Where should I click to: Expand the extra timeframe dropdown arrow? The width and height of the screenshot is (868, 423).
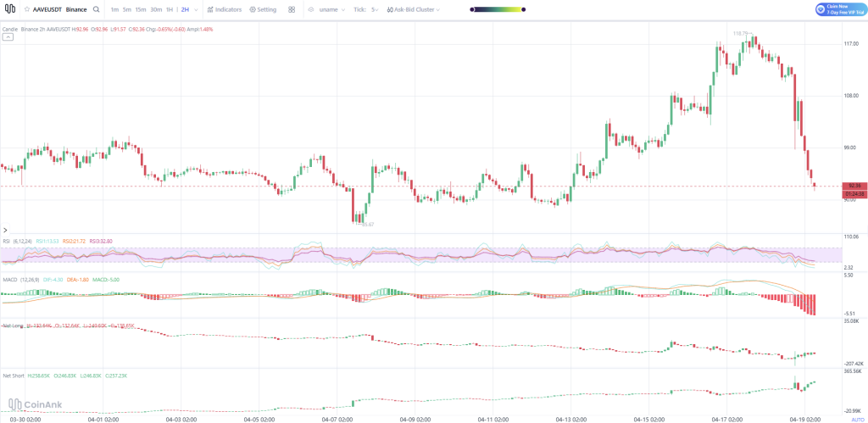point(196,9)
